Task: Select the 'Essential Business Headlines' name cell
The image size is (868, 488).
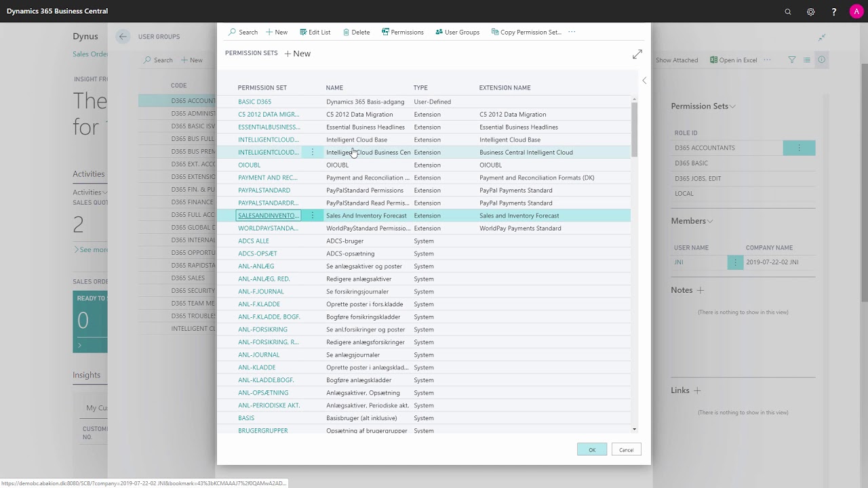Action: [x=365, y=127]
